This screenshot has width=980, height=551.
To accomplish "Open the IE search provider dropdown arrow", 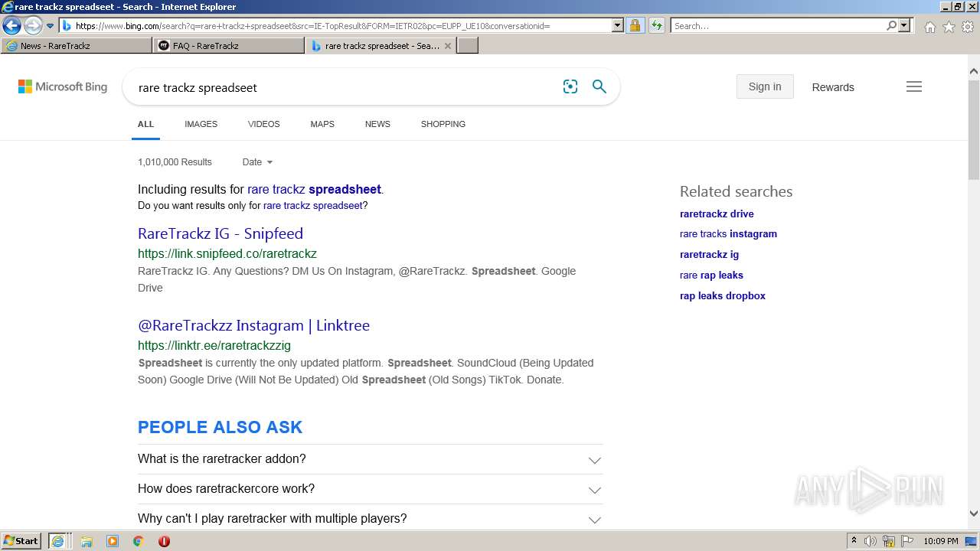I will [x=904, y=26].
